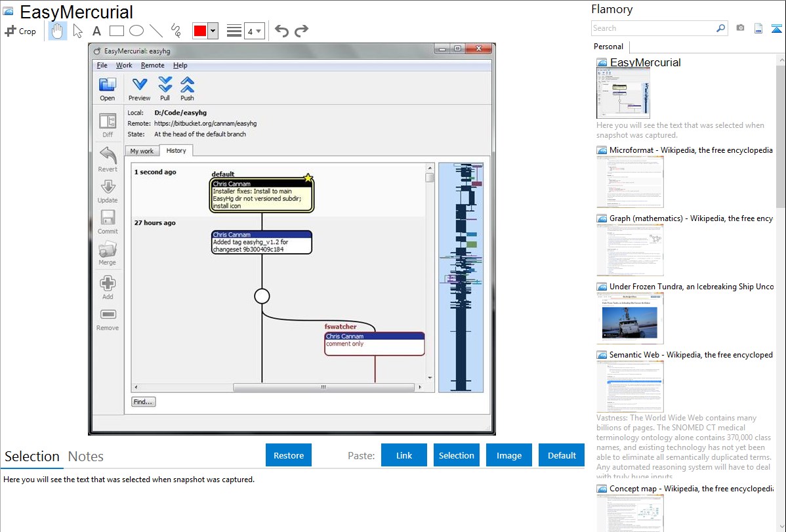786x532 pixels.
Task: Click the search magnifier icon
Action: point(721,28)
